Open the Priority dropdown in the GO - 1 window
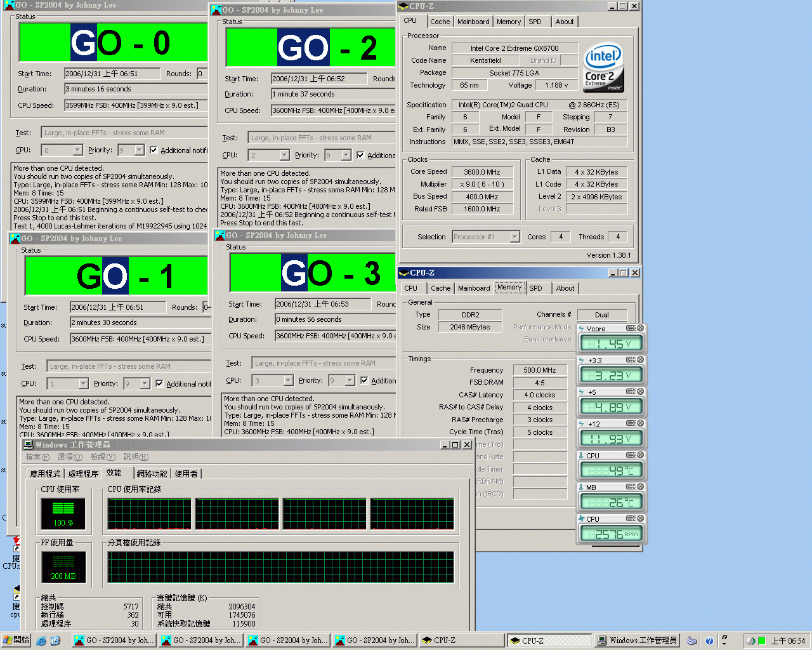Viewport: 812px width, 650px height. point(145,384)
